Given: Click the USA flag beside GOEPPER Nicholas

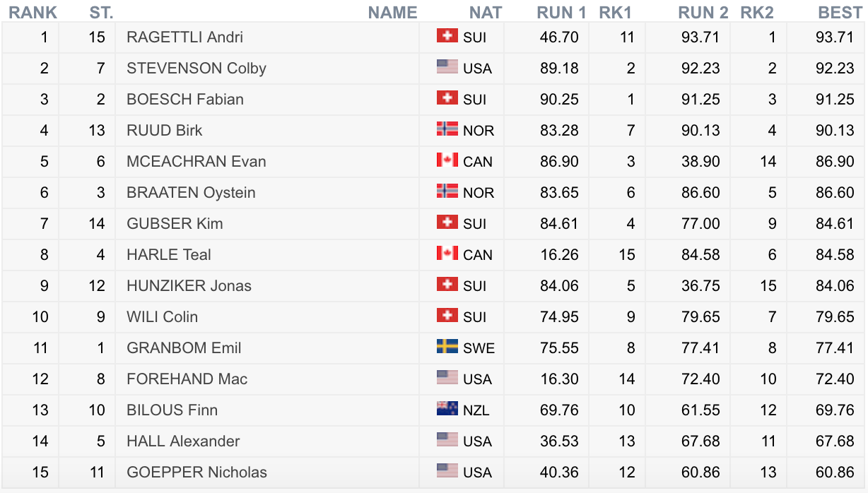Looking at the screenshot, I should click(447, 471).
